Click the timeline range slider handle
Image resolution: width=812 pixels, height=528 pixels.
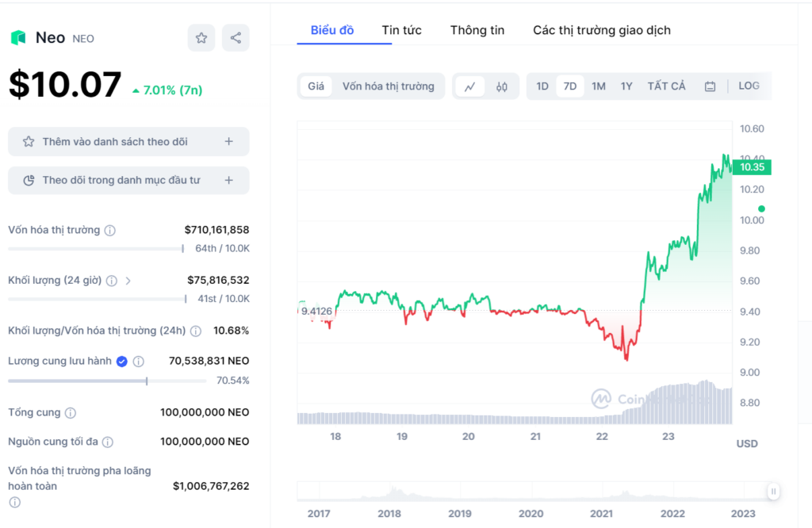[773, 492]
